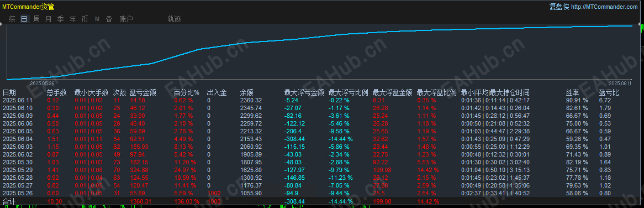Click the 最大浮盈比例 column header
The width and height of the screenshot is (644, 208).
[436, 92]
